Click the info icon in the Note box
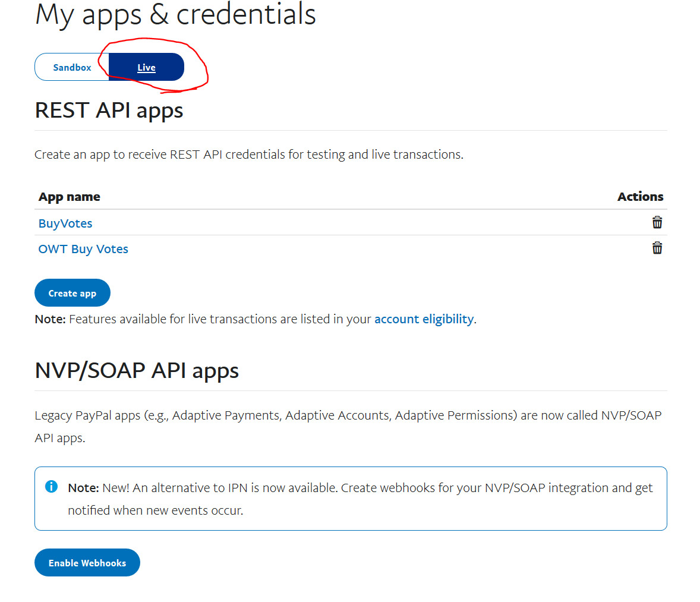The image size is (700, 602). pos(51,486)
